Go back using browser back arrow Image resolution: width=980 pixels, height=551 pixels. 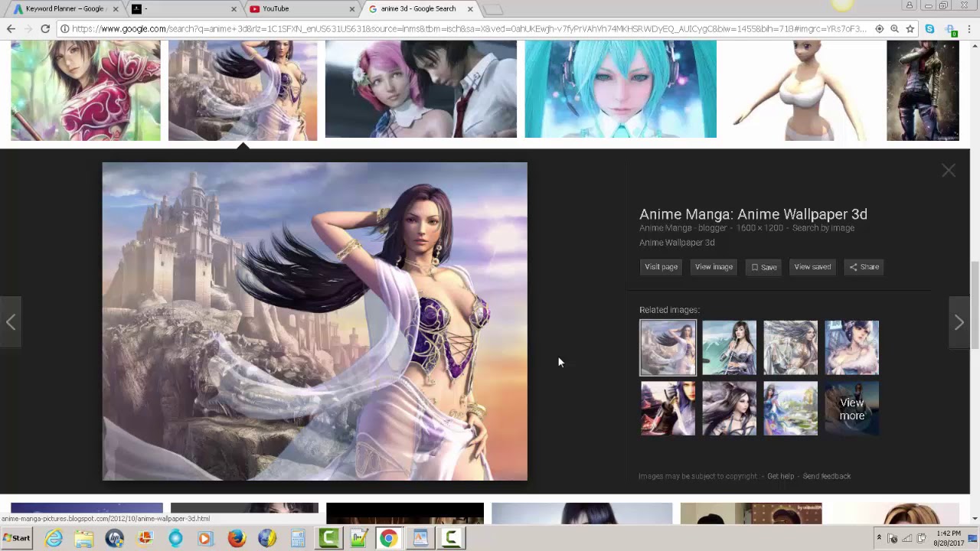(x=11, y=29)
